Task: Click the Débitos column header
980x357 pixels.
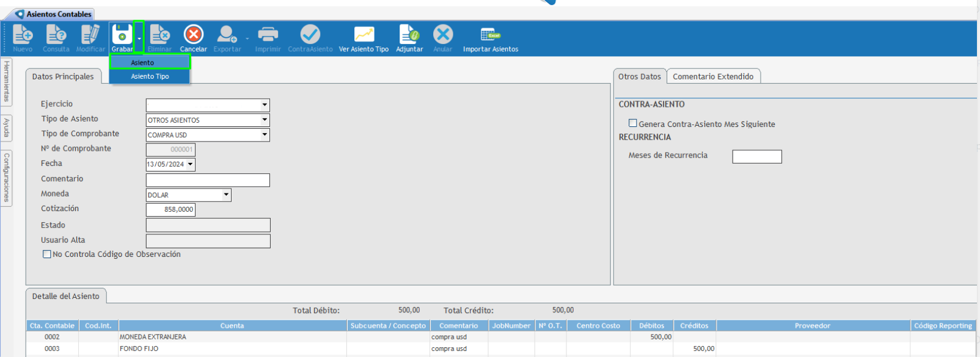Action: pos(652,325)
